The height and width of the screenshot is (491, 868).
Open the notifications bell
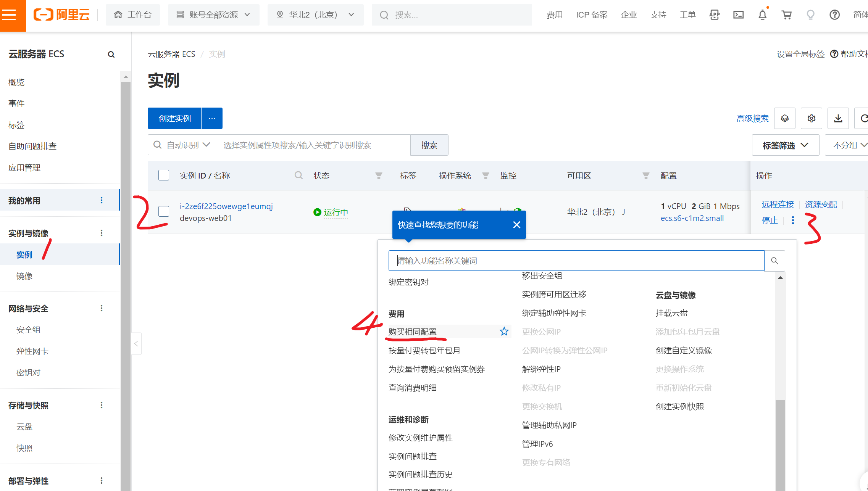(762, 15)
